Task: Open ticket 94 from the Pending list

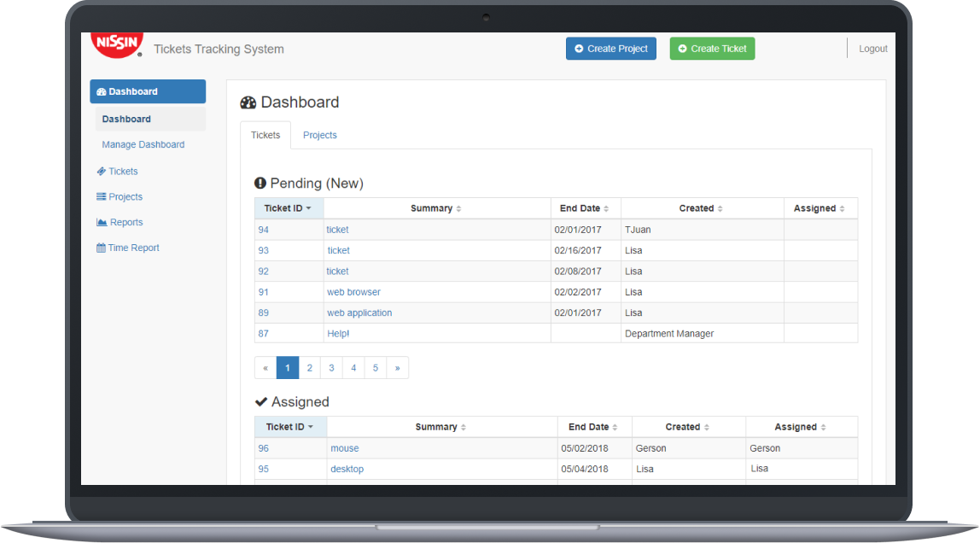Action: click(x=263, y=230)
